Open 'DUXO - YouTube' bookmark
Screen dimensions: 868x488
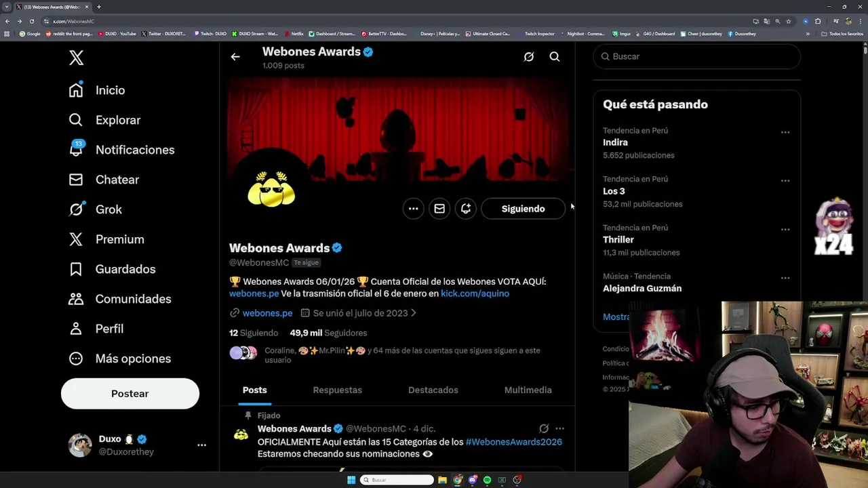(117, 33)
